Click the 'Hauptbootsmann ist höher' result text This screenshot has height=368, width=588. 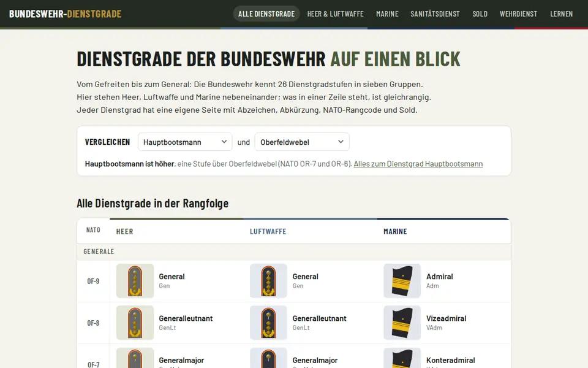pyautogui.click(x=129, y=164)
